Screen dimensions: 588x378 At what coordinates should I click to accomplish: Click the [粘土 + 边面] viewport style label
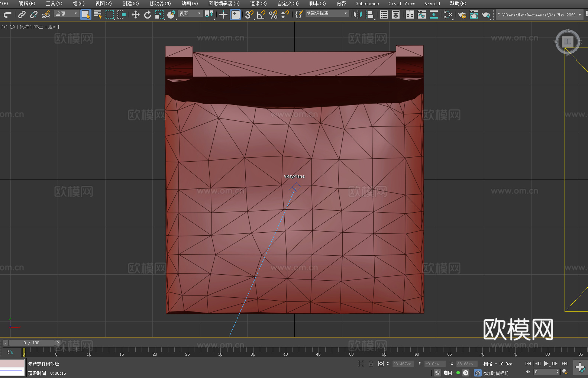tap(46, 27)
